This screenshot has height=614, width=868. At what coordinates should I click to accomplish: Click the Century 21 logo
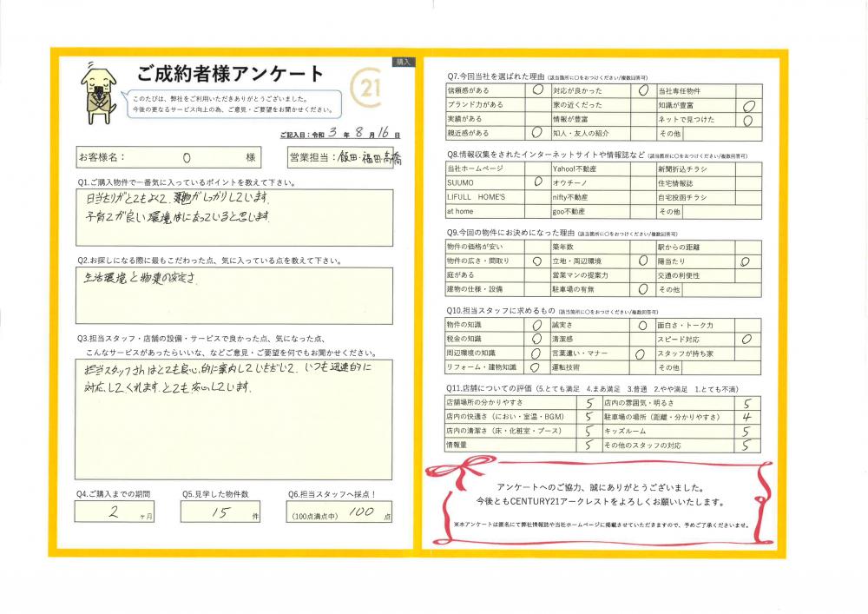point(365,87)
